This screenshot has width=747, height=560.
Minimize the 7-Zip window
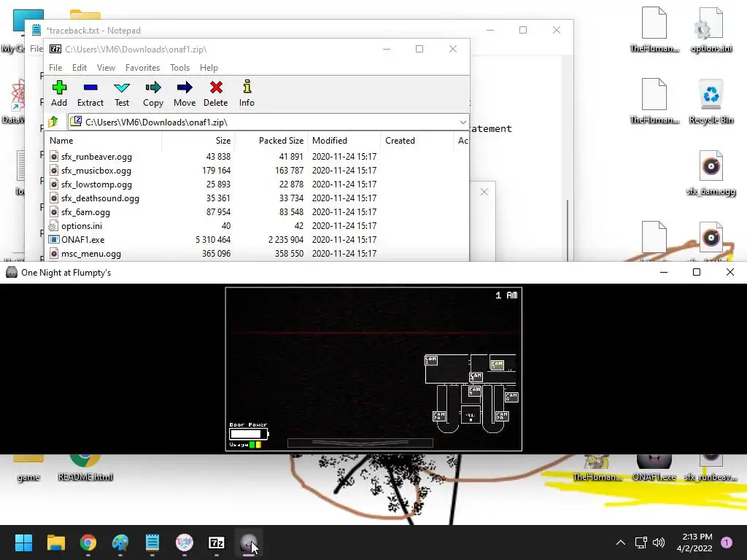[387, 49]
